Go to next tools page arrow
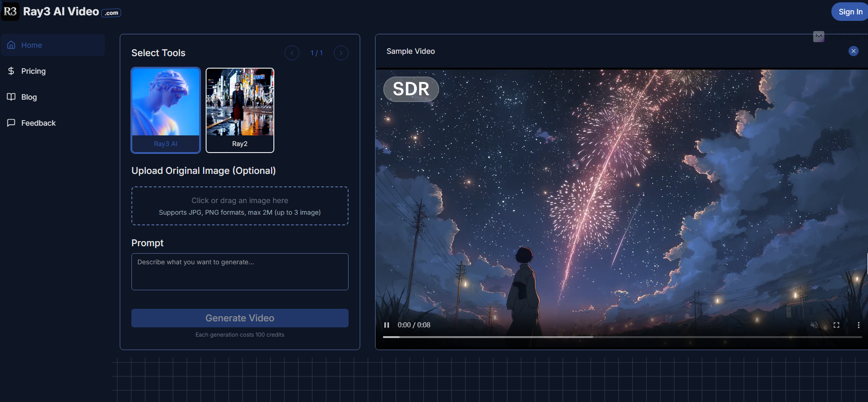The width and height of the screenshot is (868, 402). (x=341, y=53)
